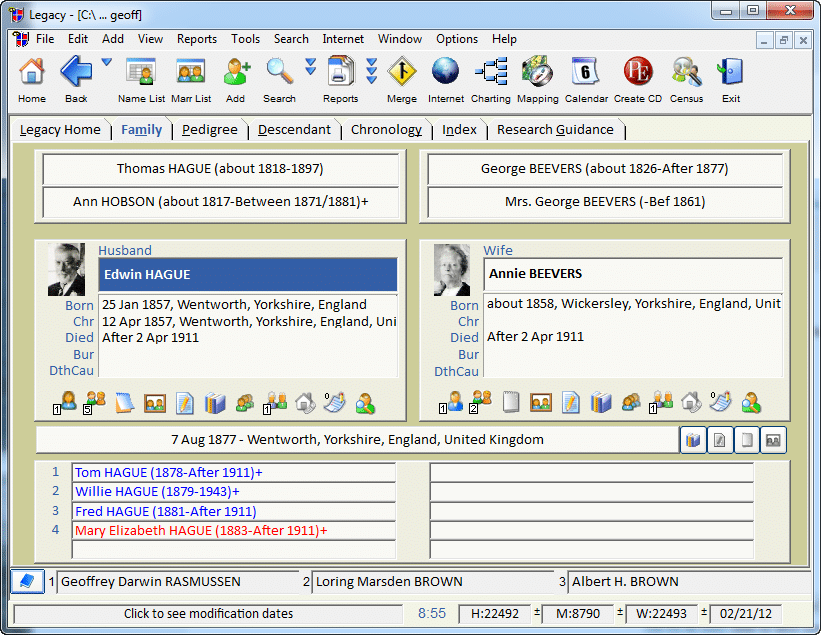Viewport: 821px width, 635px height.
Task: Expand the Reports dropdown arrows
Action: point(372,71)
